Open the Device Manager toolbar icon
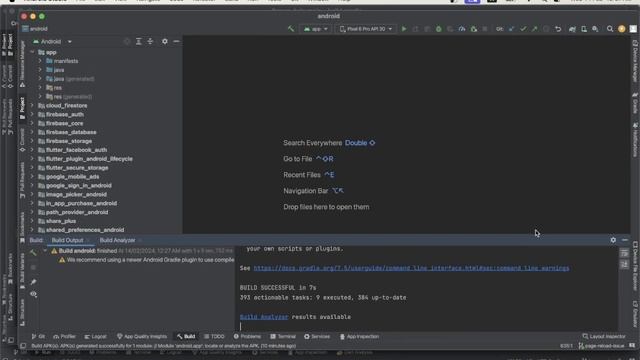Screen dimensions: 640x360 click(584, 29)
